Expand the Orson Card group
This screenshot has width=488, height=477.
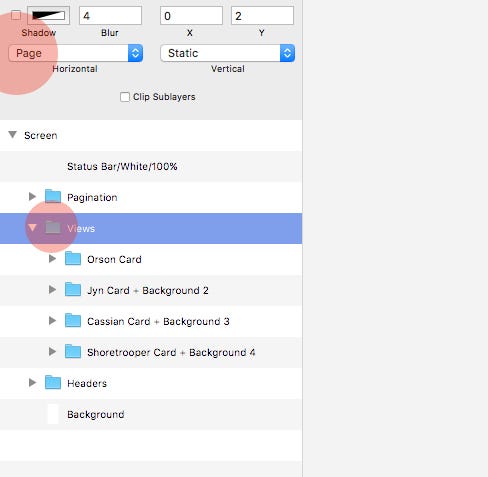[52, 259]
